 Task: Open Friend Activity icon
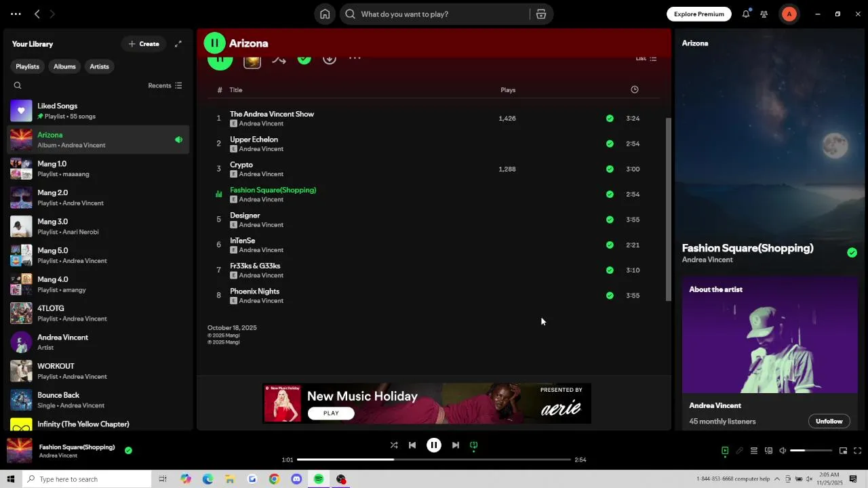click(x=764, y=14)
